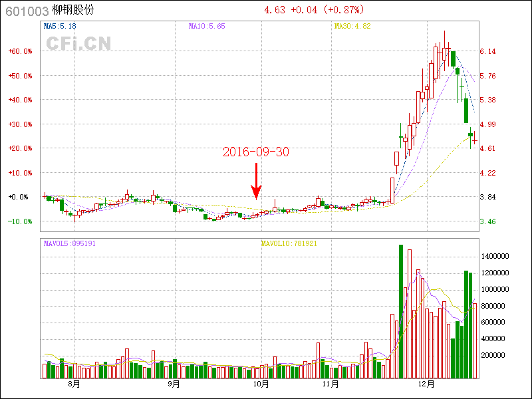The height and width of the screenshot is (399, 532).
Task: Select 10月 on the time axis
Action: tap(261, 384)
